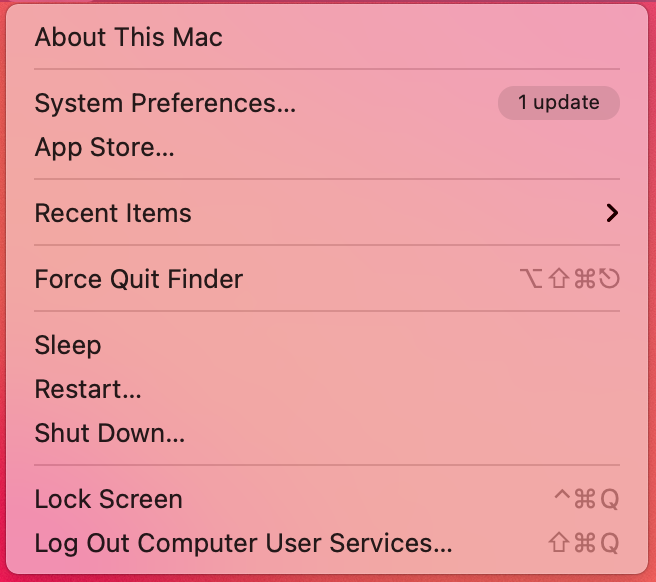Click the Option key symbol beside Force Quit
The width and height of the screenshot is (656, 582).
[532, 279]
